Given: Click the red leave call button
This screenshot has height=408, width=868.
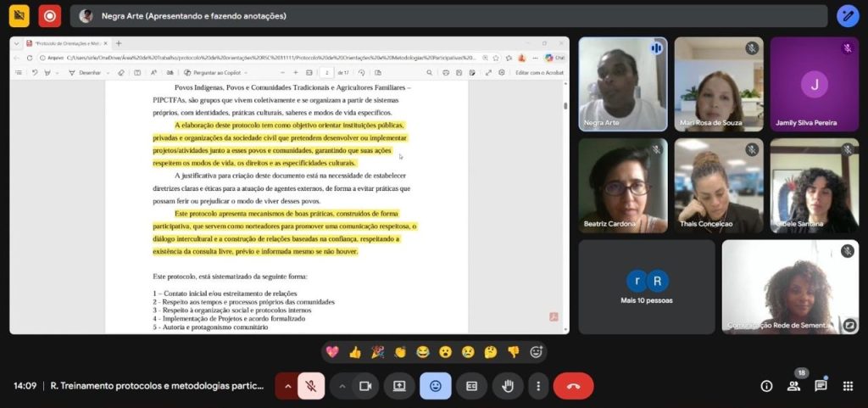Looking at the screenshot, I should pos(573,386).
